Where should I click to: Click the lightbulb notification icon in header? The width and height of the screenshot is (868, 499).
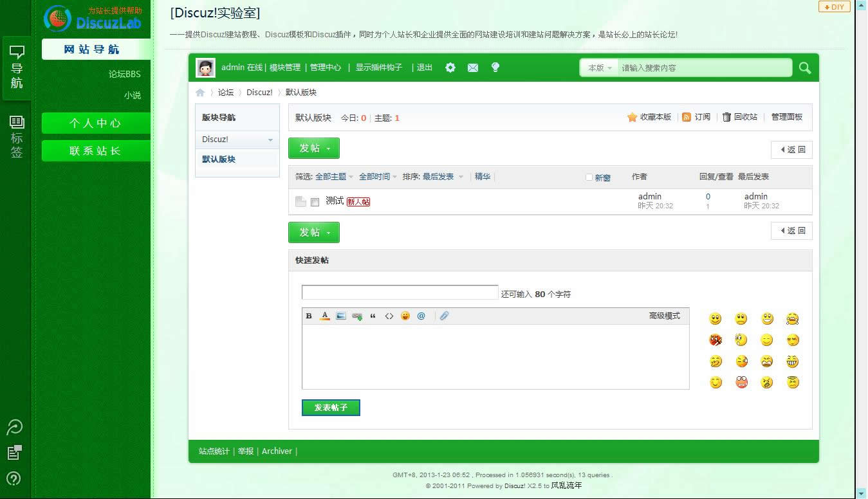495,67
